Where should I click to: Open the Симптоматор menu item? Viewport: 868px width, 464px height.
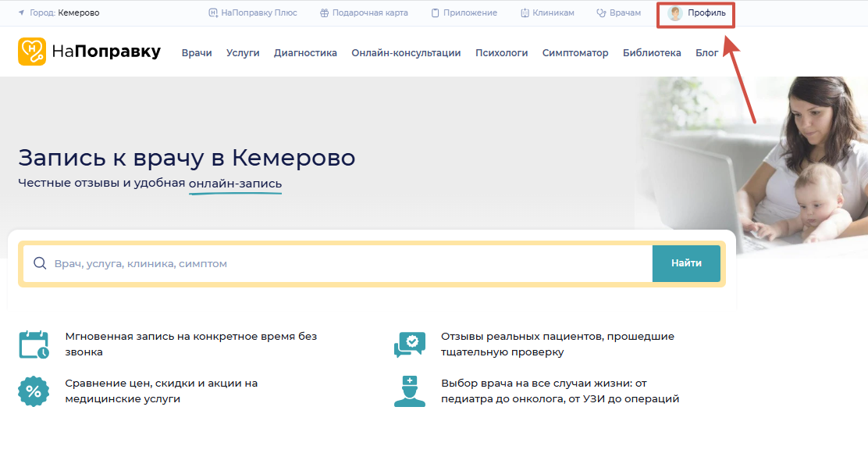pos(575,53)
